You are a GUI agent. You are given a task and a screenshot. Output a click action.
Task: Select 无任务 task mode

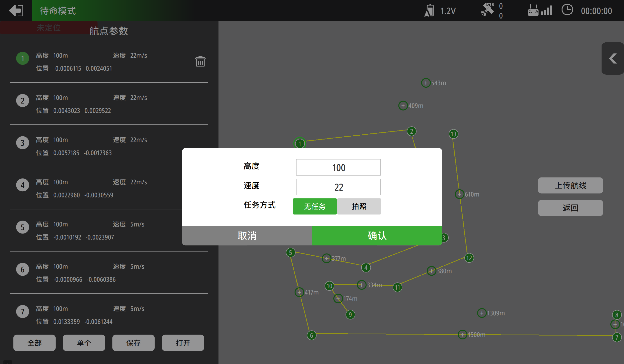[315, 206]
